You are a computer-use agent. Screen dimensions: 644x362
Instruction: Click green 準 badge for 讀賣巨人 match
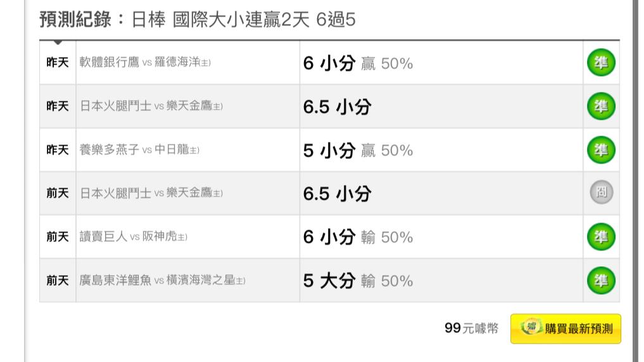coord(601,236)
